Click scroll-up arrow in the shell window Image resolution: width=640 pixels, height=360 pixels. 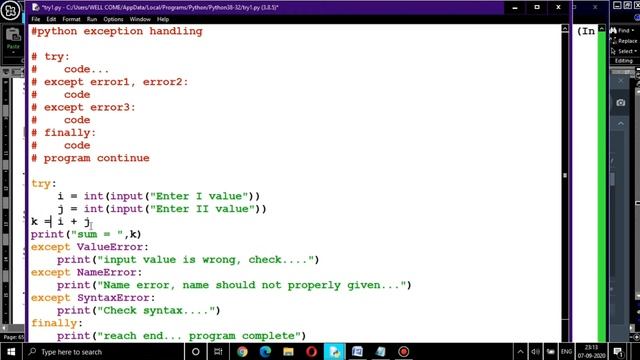coord(602,29)
